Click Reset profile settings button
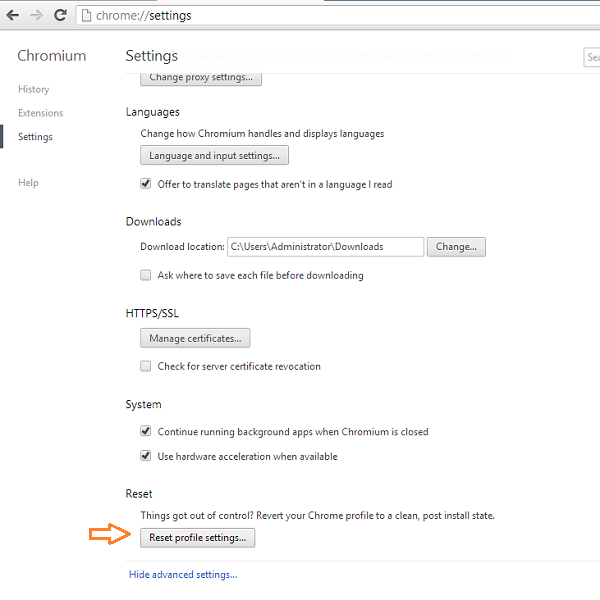 coord(197,538)
